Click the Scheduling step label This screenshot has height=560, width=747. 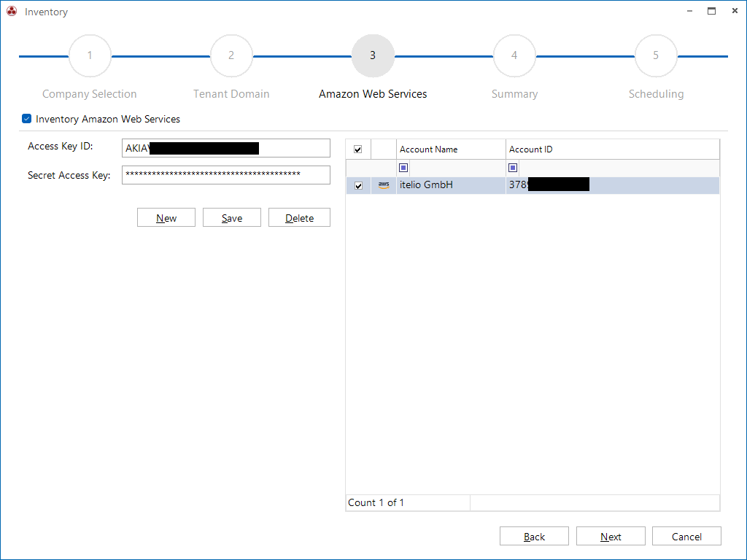tap(656, 94)
